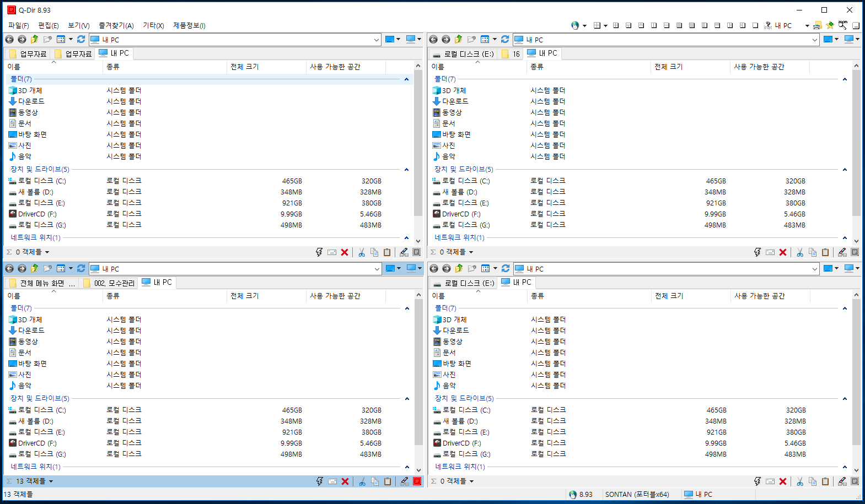Click the print folder icon in main toolbar

click(818, 25)
